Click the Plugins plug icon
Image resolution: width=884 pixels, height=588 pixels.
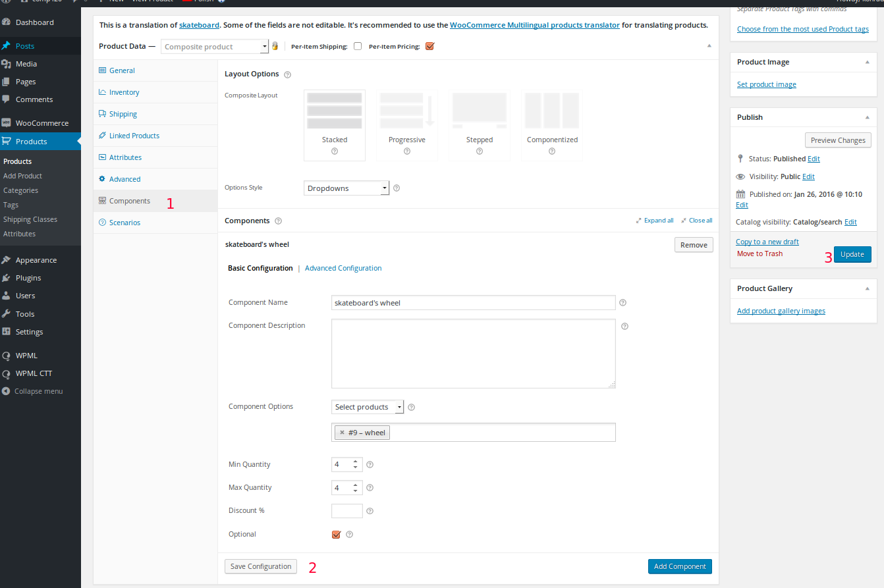(7, 278)
